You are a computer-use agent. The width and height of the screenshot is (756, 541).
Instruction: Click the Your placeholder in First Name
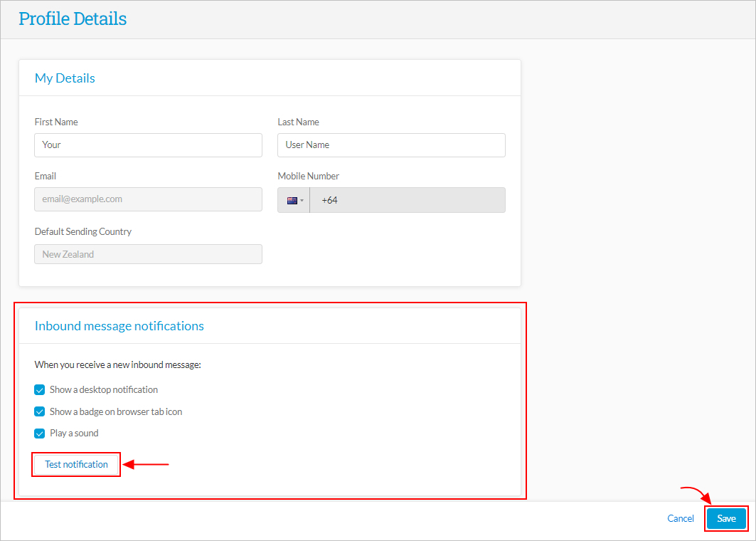51,145
